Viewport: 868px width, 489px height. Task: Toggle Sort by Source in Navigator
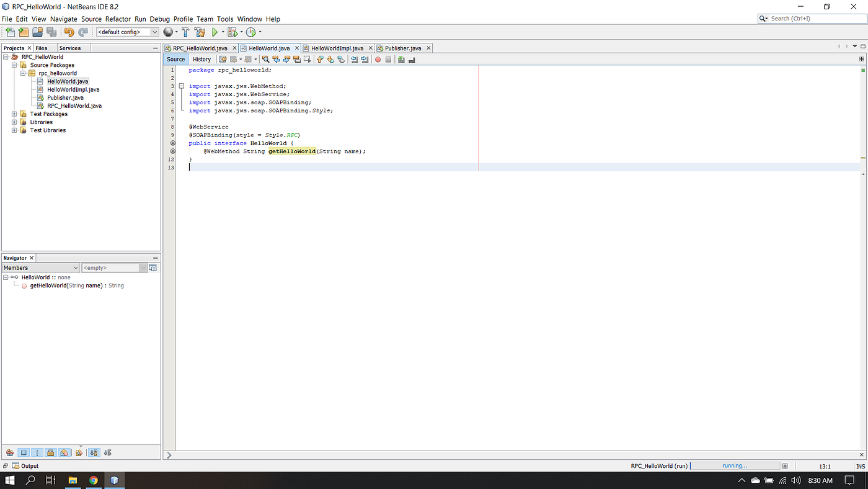(108, 452)
